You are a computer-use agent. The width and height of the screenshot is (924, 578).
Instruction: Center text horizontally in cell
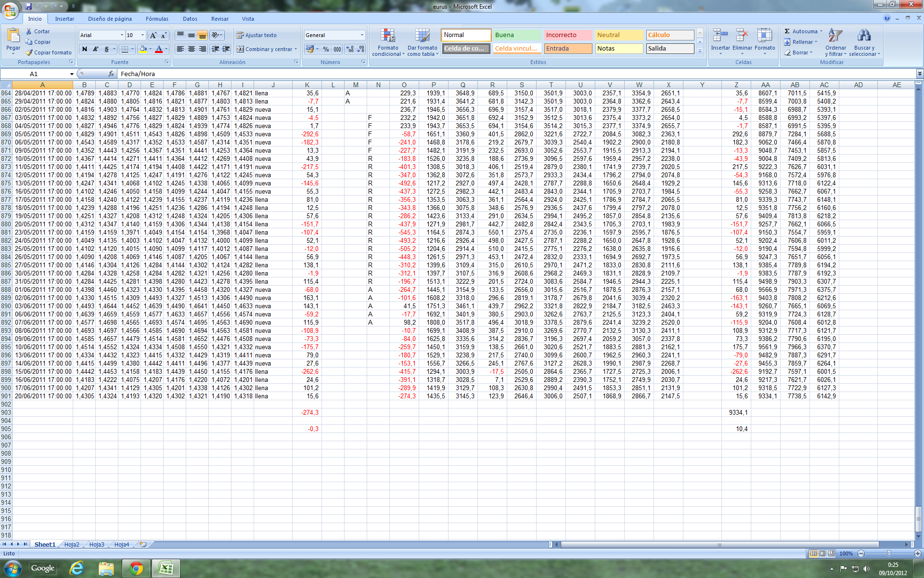(192, 49)
